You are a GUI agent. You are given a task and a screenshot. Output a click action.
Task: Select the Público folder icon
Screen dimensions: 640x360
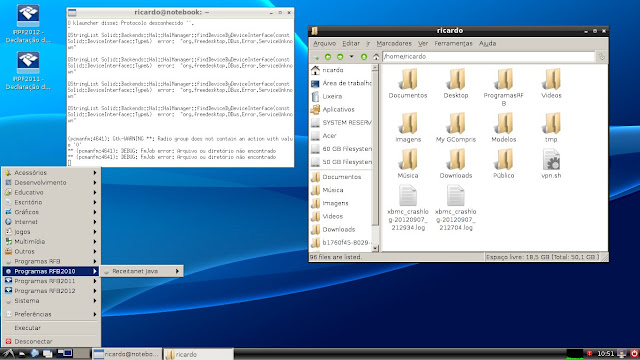coord(504,163)
